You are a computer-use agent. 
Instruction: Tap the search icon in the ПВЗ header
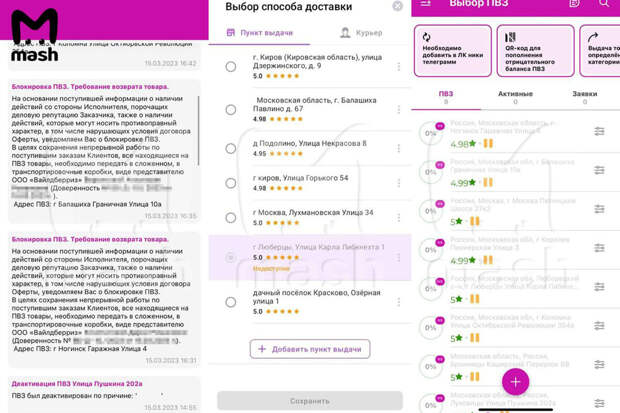click(605, 4)
